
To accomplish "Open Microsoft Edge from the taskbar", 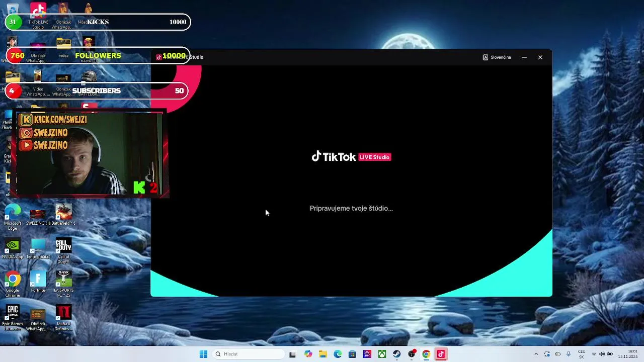I will tap(338, 354).
